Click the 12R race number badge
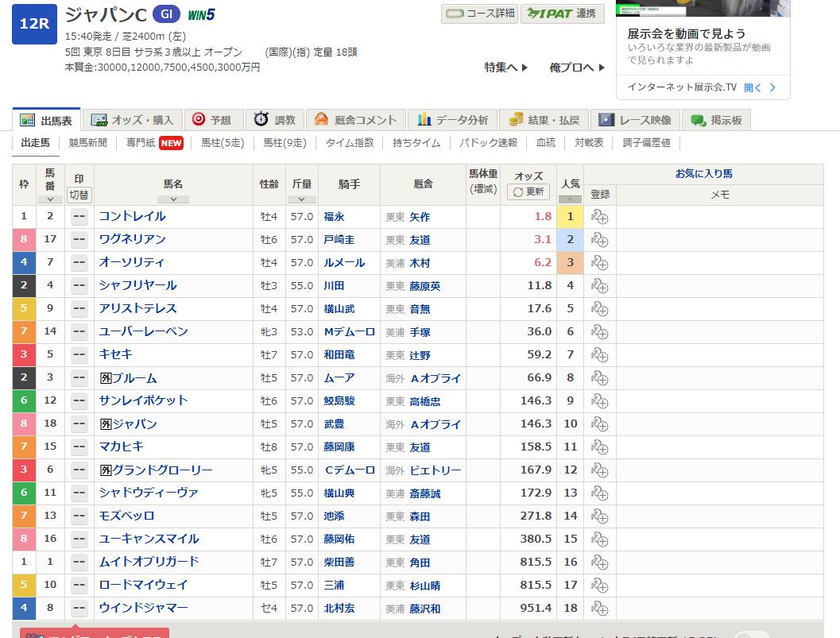 click(x=34, y=23)
